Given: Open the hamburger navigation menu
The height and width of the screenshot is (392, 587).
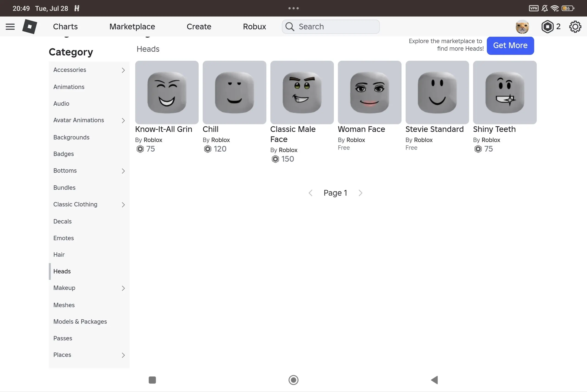Looking at the screenshot, I should tap(10, 27).
